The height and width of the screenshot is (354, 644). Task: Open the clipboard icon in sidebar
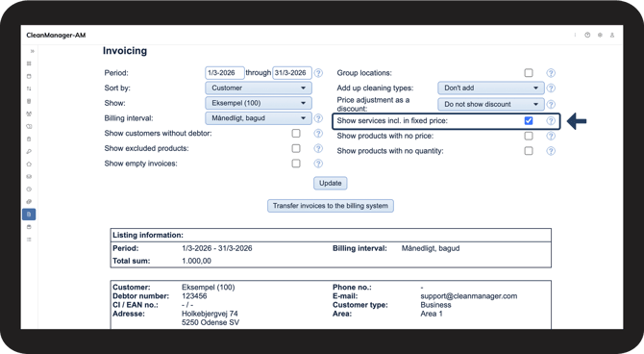tap(29, 139)
